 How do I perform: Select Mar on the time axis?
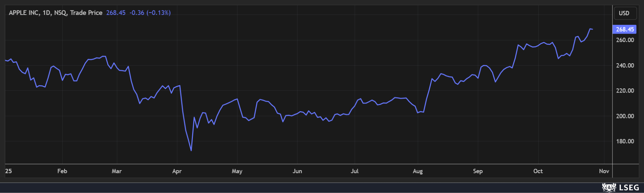point(117,171)
